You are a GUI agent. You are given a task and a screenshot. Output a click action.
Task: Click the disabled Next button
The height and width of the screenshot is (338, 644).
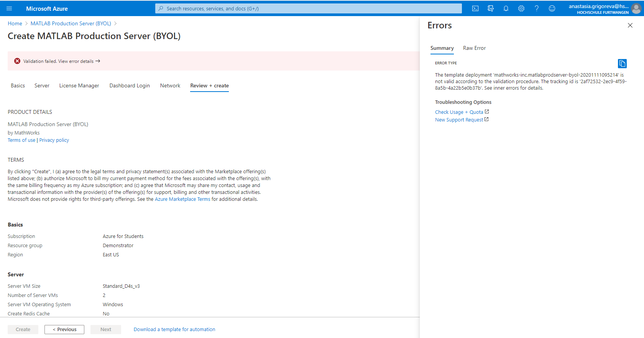pyautogui.click(x=106, y=329)
